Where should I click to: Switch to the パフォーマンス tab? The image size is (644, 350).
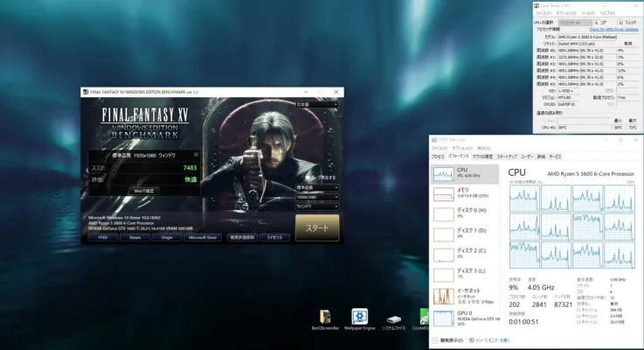[x=459, y=157]
